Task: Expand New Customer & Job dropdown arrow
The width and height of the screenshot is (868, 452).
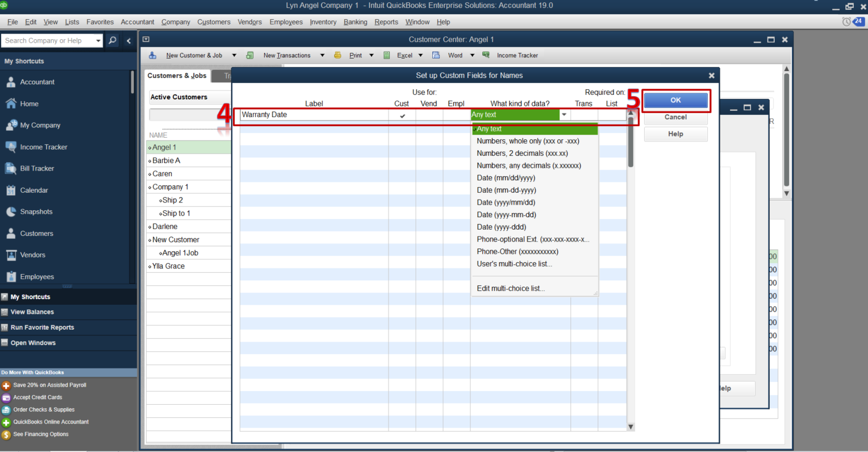Action: point(234,55)
